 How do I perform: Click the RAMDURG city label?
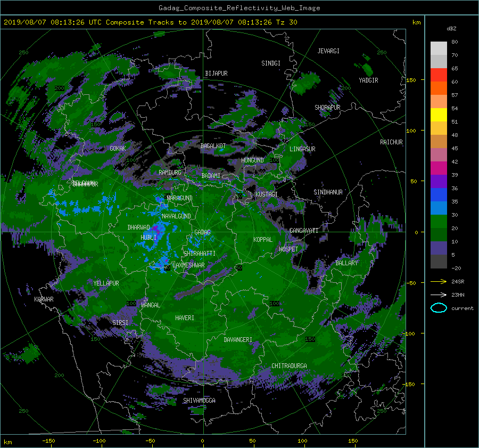click(x=170, y=173)
